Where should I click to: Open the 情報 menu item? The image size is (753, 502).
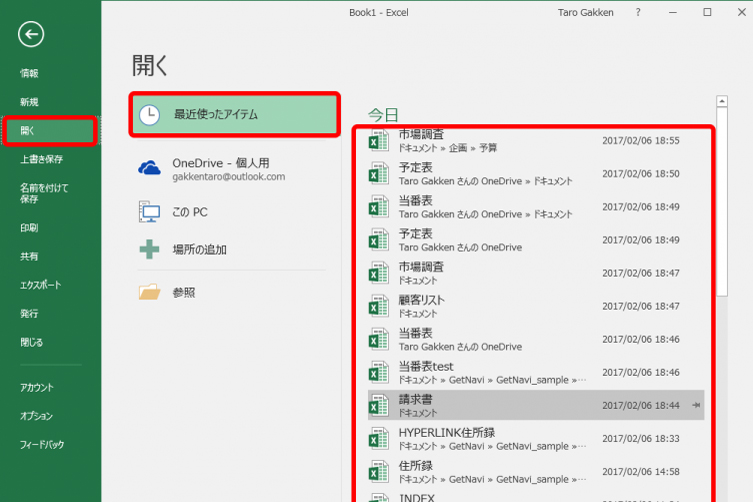point(29,73)
